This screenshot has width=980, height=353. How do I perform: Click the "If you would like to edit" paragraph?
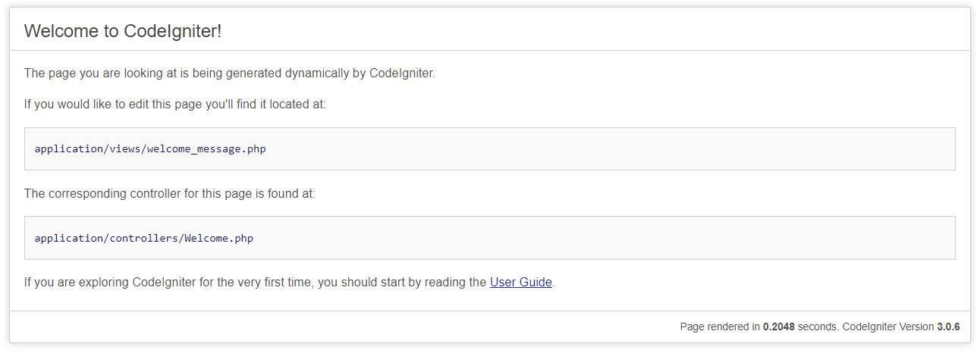(x=174, y=104)
